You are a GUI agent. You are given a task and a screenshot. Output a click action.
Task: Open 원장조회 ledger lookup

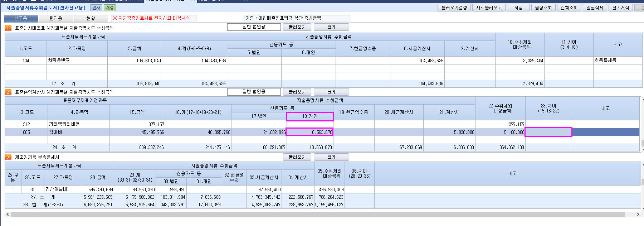click(543, 8)
